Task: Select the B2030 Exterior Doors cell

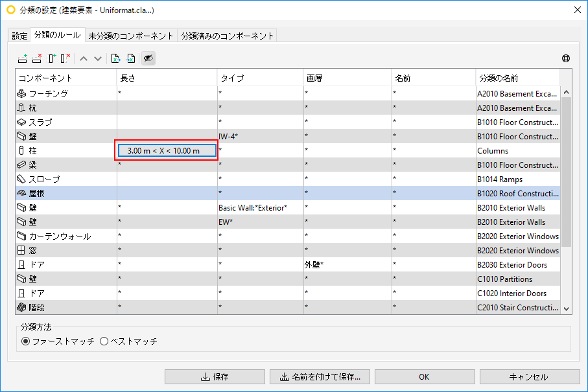Action: pos(518,264)
